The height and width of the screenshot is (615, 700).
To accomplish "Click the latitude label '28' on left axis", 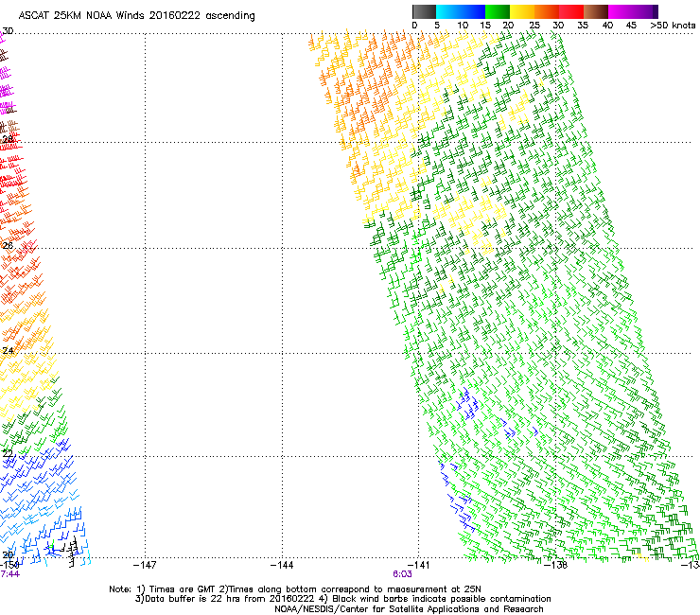I will click(x=8, y=139).
